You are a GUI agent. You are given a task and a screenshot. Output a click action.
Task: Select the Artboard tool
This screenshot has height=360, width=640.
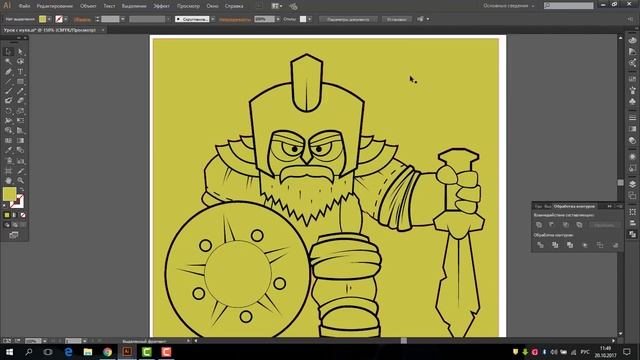(x=8, y=170)
